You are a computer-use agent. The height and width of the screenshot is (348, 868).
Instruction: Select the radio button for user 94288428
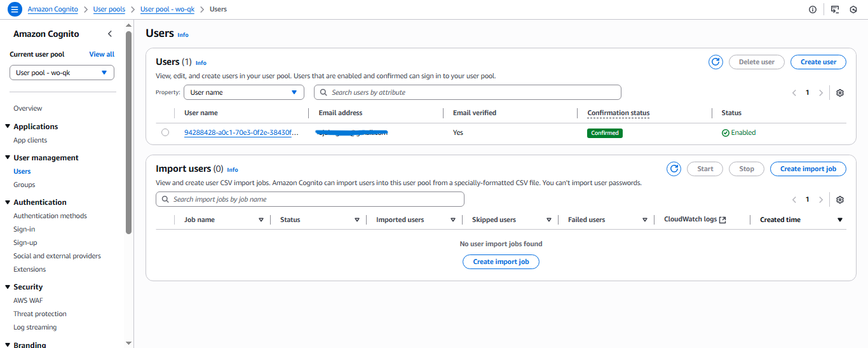coord(165,132)
